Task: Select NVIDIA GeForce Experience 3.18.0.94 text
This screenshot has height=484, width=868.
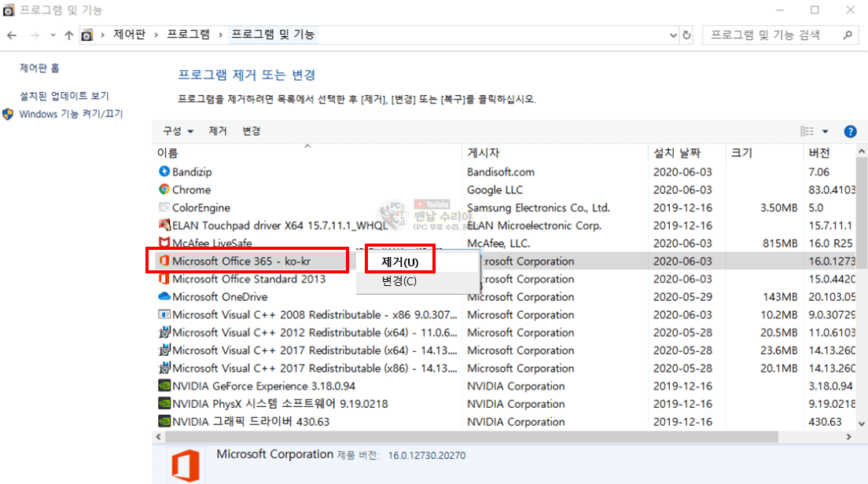Action: 263,386
